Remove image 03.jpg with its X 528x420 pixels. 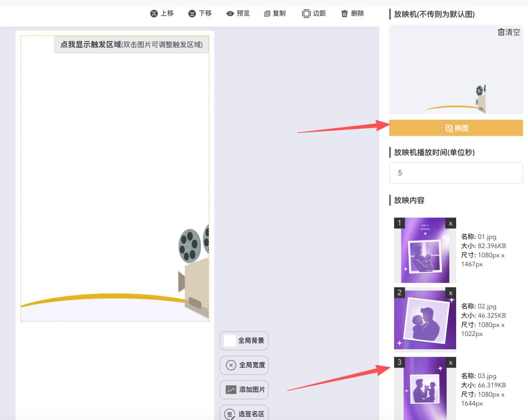click(x=451, y=362)
